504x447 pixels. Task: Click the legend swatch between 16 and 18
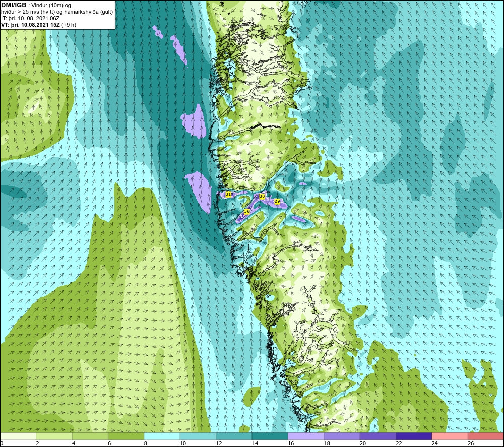pos(306,436)
